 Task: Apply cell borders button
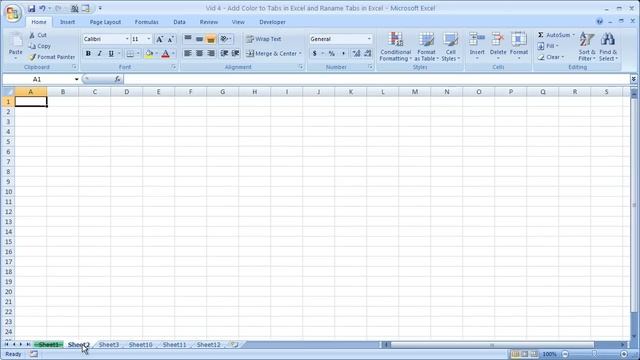pyautogui.click(x=130, y=53)
